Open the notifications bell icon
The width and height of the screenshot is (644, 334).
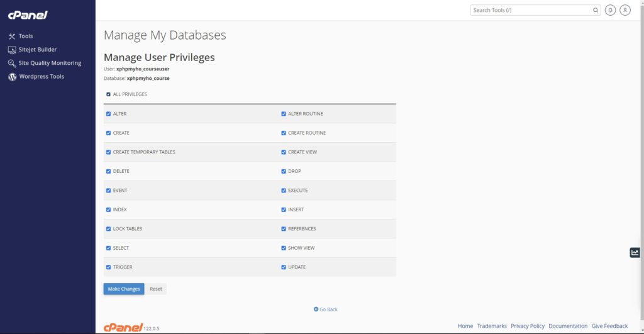pos(610,10)
